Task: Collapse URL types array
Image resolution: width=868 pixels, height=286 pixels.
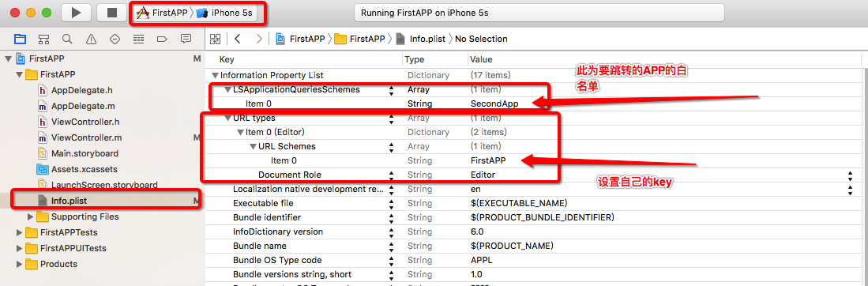Action: point(227,118)
